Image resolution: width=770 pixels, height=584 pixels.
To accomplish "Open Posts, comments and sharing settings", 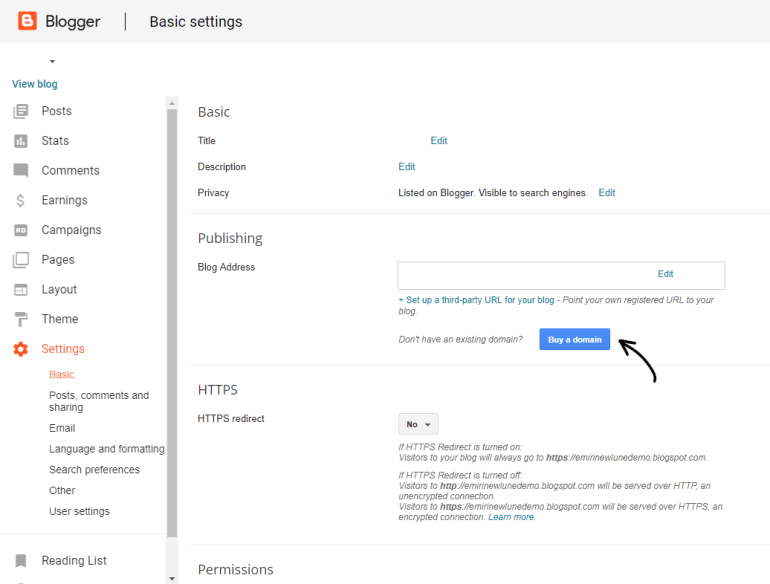I will pyautogui.click(x=99, y=401).
